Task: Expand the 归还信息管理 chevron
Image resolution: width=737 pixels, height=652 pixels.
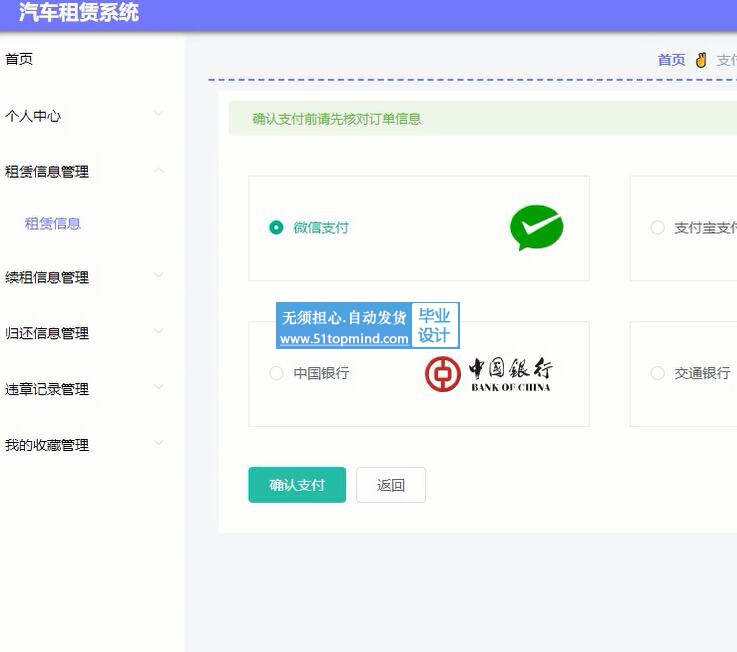Action: click(159, 331)
